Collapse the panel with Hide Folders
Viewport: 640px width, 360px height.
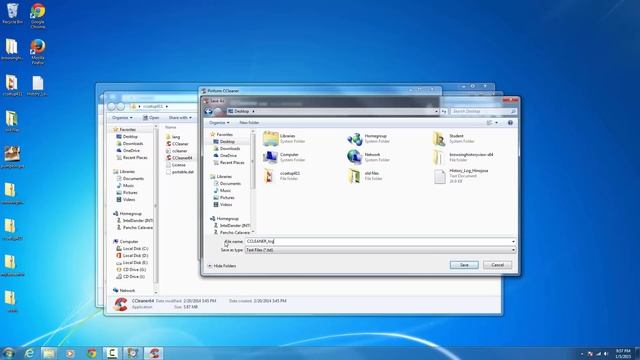pos(222,266)
